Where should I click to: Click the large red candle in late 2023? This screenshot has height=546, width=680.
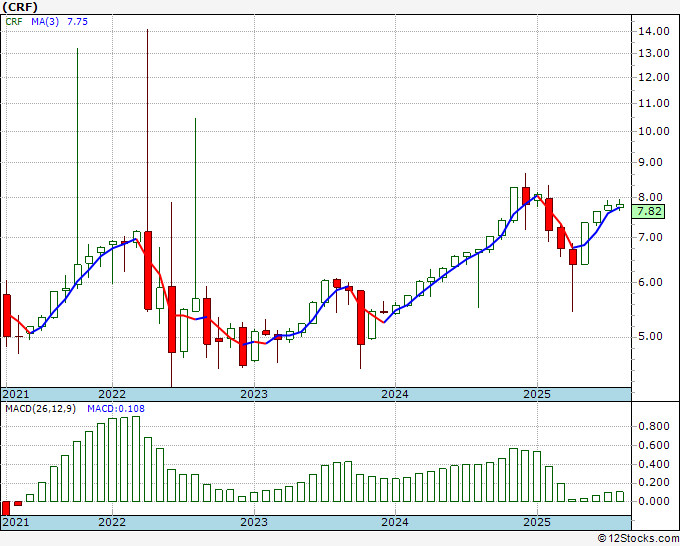pos(361,317)
